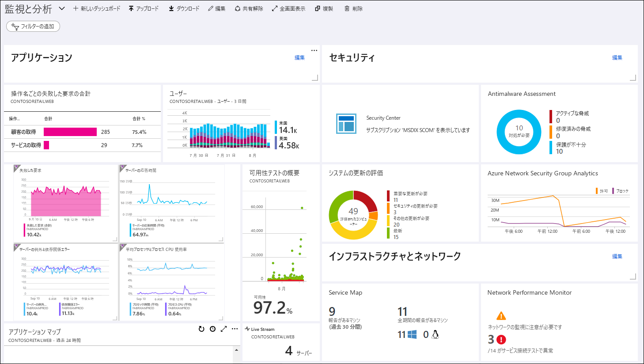644x364 pixels.
Task: Click the red error icon next to 3
Action: click(501, 339)
